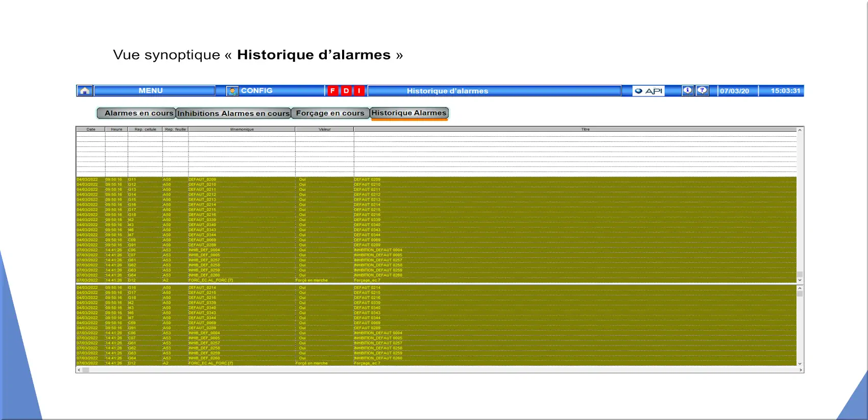Click the Historique d'alarmes title bar
The image size is (868, 420).
[494, 91]
